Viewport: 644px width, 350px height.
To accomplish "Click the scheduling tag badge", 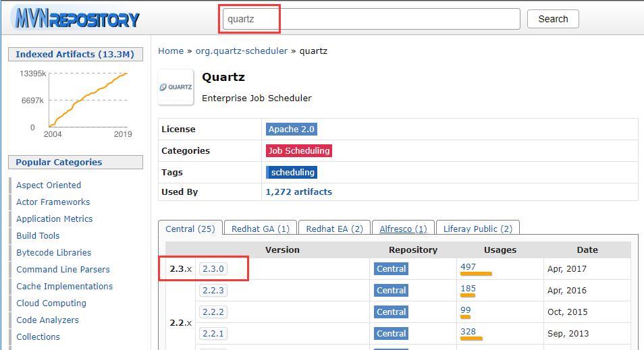I will (292, 173).
